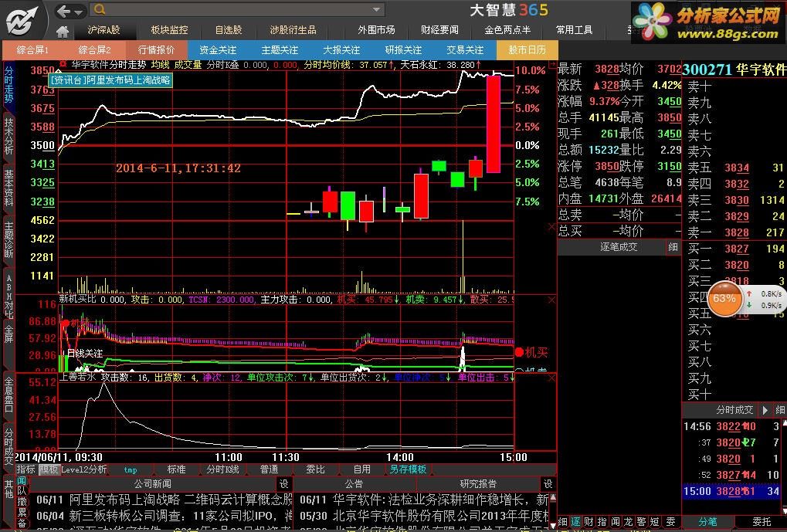Switch to the 分笔 tab
The height and width of the screenshot is (532, 787).
(x=707, y=523)
